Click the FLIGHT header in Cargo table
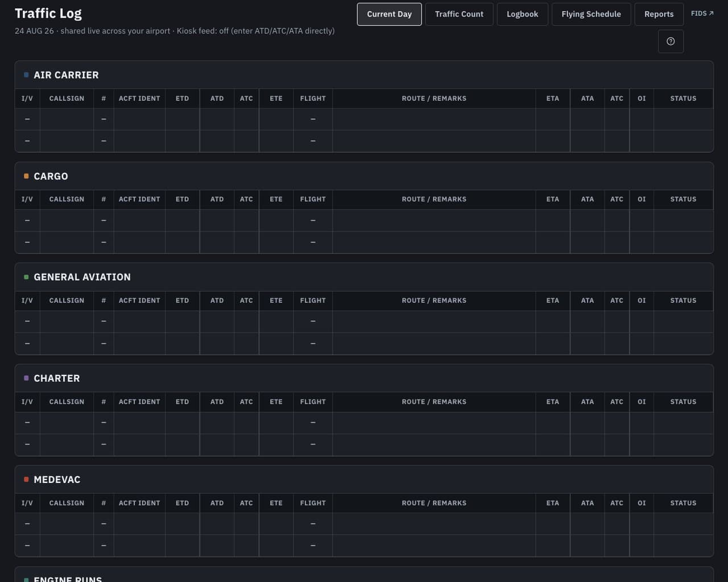This screenshot has width=728, height=582. pyautogui.click(x=313, y=199)
